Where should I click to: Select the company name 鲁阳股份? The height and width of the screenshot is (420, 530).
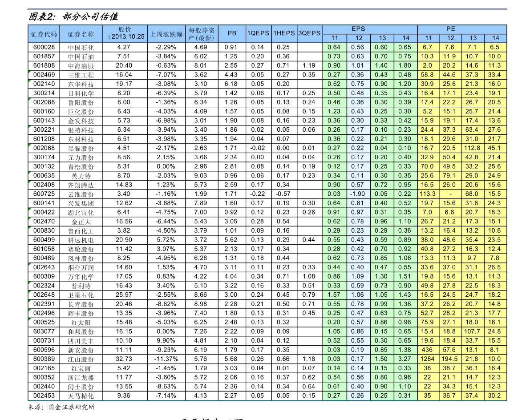81,102
